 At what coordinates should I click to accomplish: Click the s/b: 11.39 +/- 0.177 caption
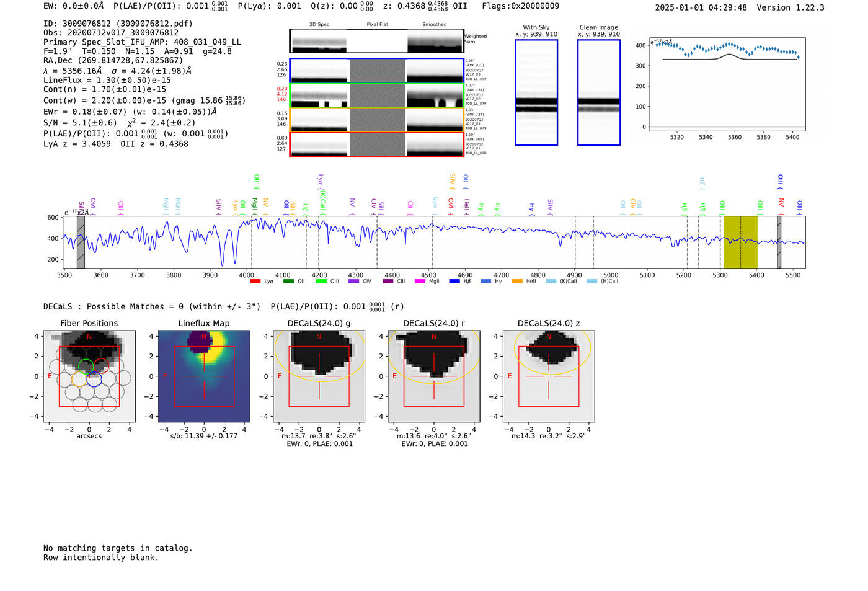(204, 436)
